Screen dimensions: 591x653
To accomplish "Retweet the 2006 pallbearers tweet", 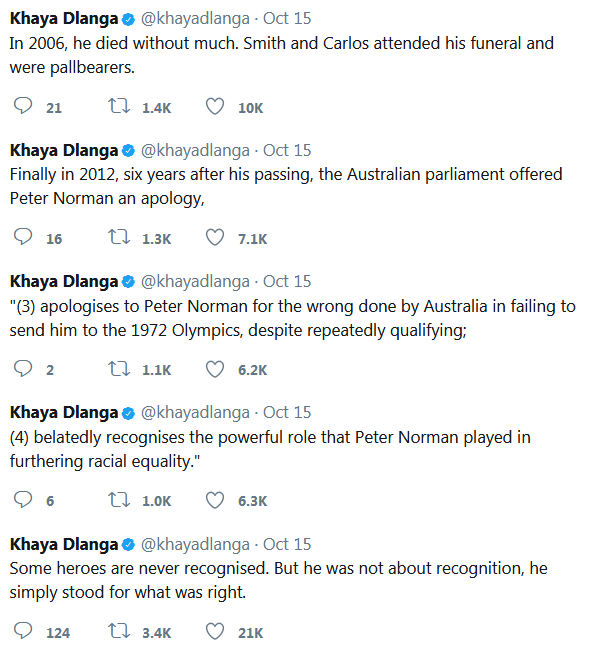I will point(119,106).
